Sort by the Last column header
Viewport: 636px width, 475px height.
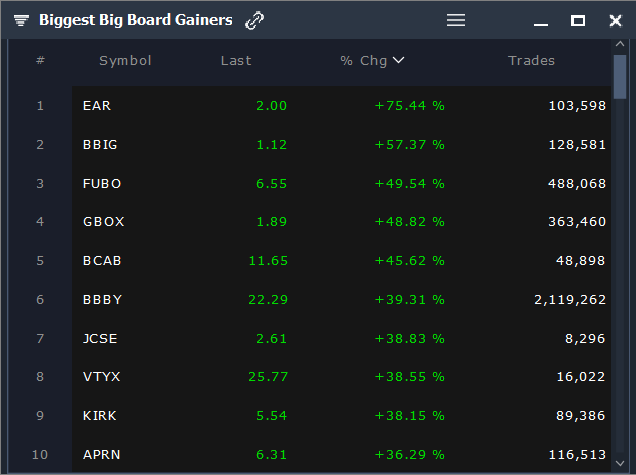(x=236, y=61)
